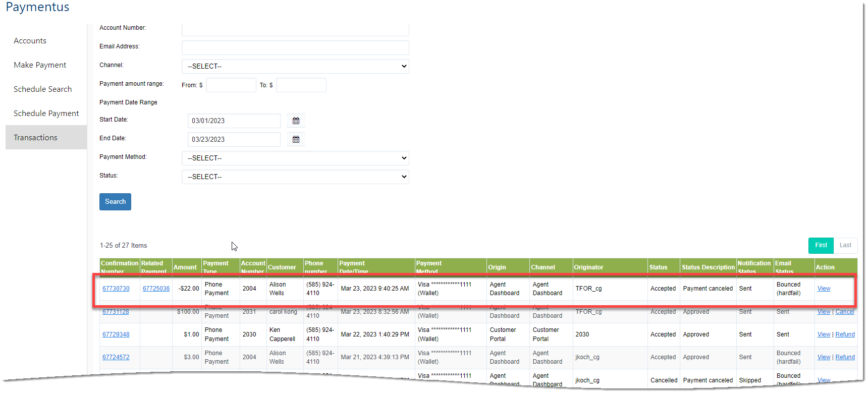Click the $1.00 amount cell
Viewport: 868px width, 394px height.
[x=191, y=334]
